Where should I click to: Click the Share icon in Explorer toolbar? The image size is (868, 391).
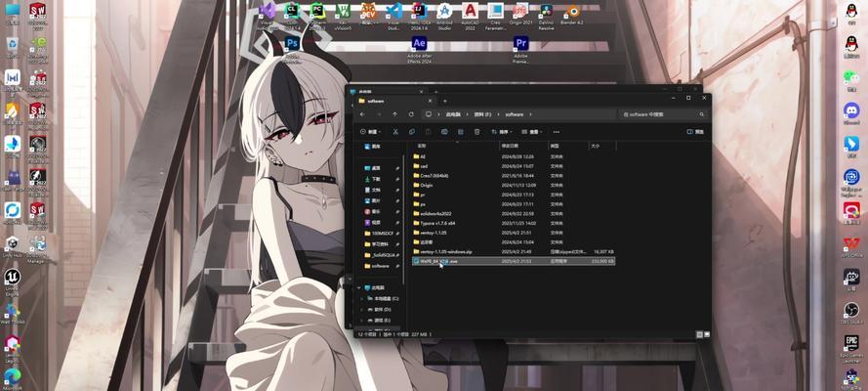point(461,132)
